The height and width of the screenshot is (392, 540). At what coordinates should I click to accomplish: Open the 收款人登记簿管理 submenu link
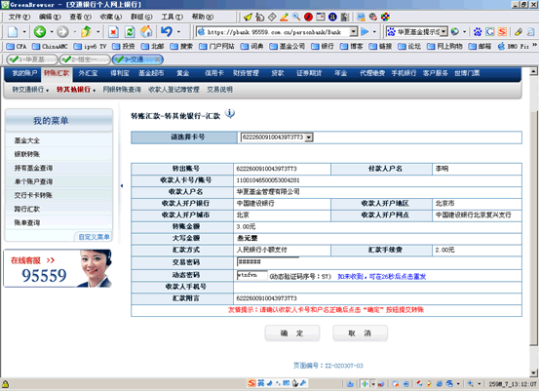(174, 90)
